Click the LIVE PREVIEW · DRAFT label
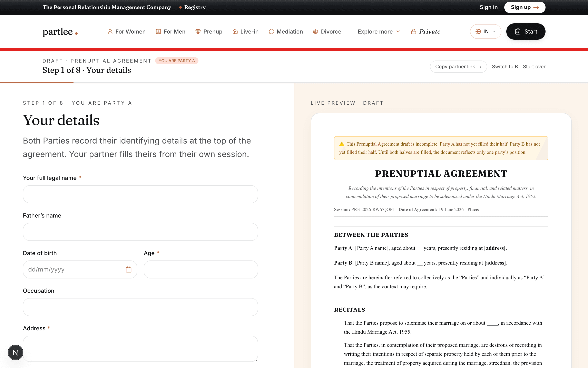This screenshot has width=588, height=368. point(347,103)
